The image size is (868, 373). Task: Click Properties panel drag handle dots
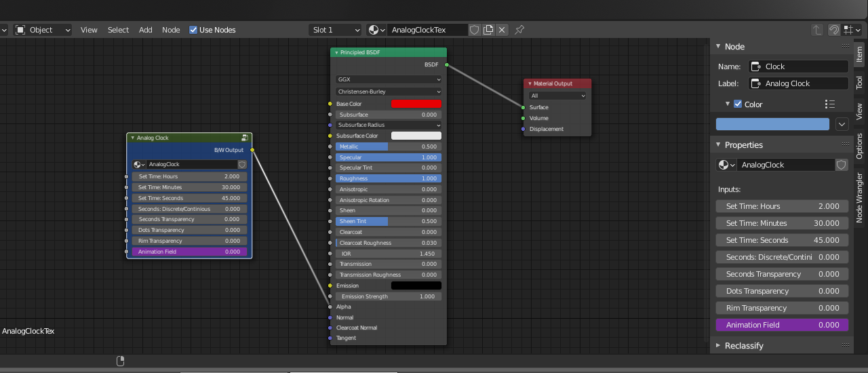[845, 144]
